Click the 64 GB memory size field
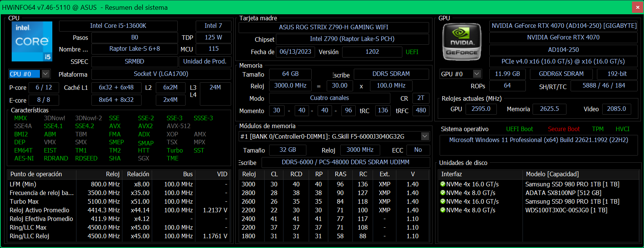The height and width of the screenshot is (248, 644). click(x=290, y=74)
